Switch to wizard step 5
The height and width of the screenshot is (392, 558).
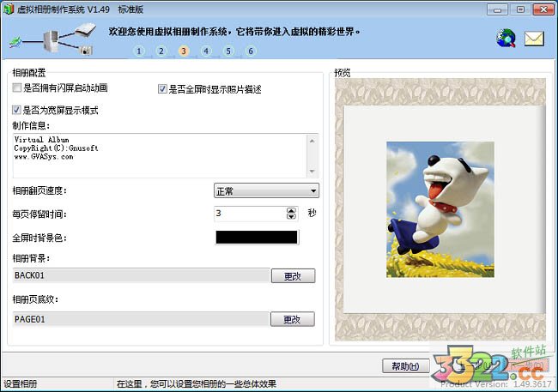tap(228, 51)
